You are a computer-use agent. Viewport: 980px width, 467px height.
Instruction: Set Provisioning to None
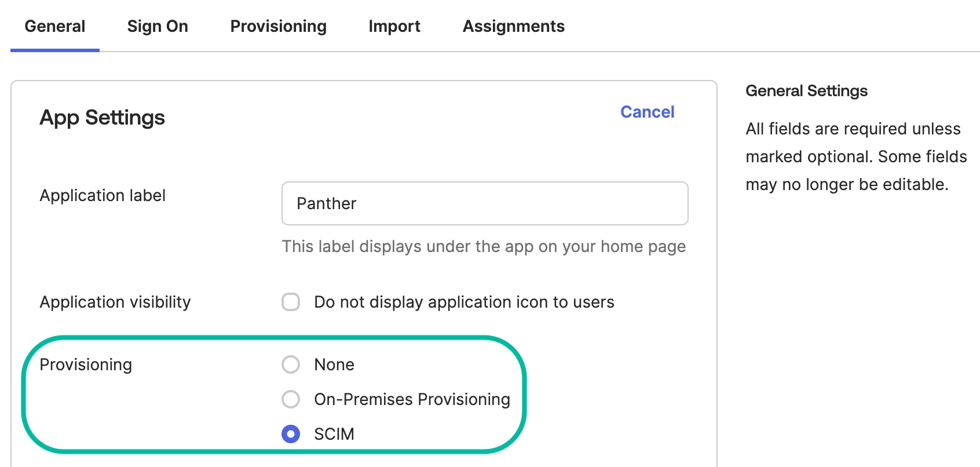pyautogui.click(x=291, y=364)
